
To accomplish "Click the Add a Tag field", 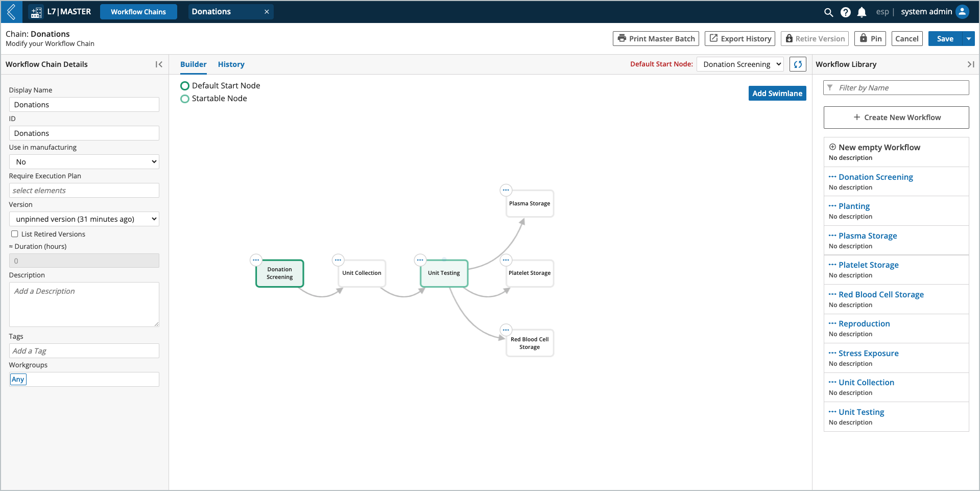I will [x=84, y=351].
